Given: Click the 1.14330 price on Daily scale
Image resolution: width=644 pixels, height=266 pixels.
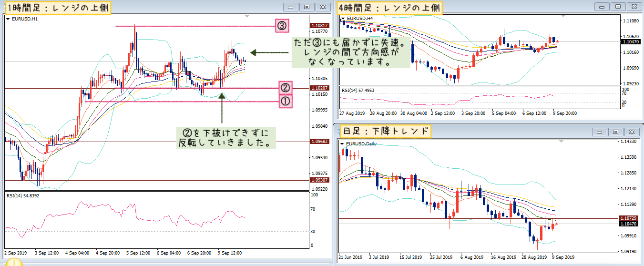Looking at the screenshot, I should click(628, 142).
